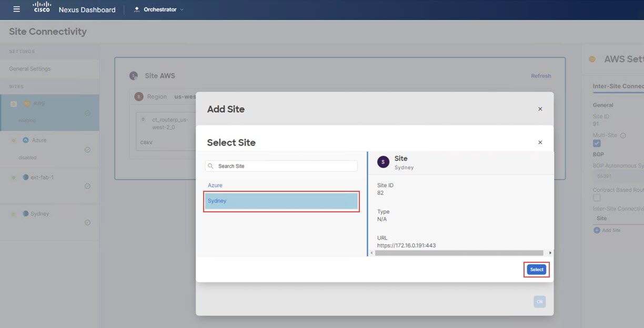This screenshot has height=328, width=644.
Task: Close the Select Site dialog
Action: click(540, 142)
